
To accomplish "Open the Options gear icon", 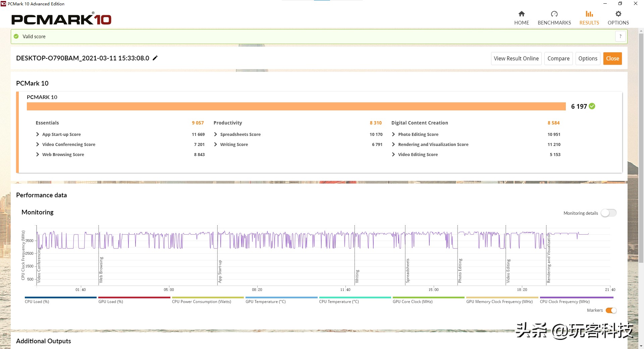I will 618,14.
